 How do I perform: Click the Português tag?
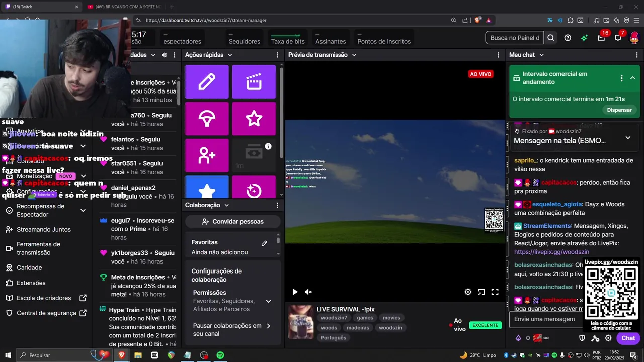click(334, 338)
